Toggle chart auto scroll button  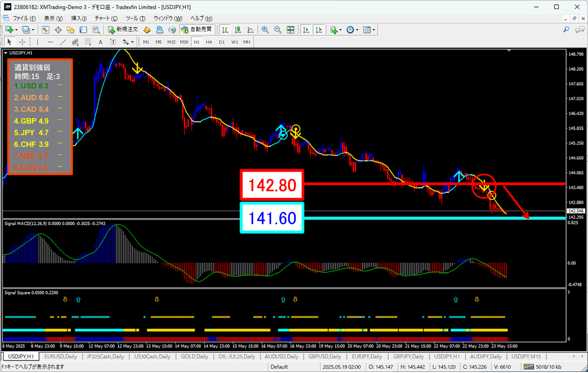tap(306, 29)
